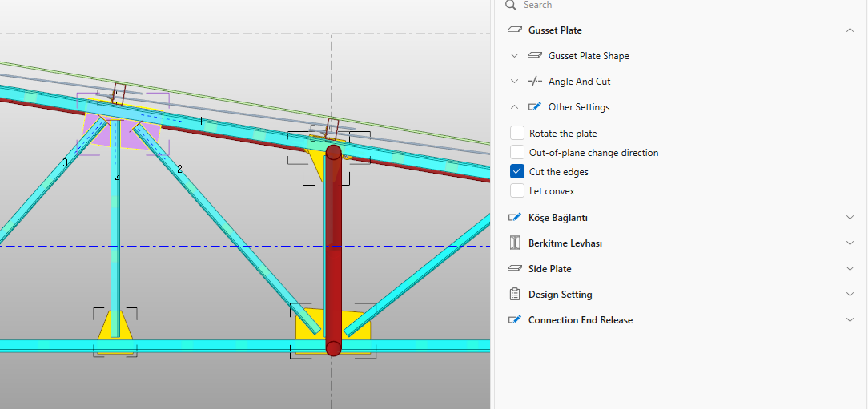Click the Angle And Cut icon
Image resolution: width=868 pixels, height=409 pixels.
tap(535, 82)
